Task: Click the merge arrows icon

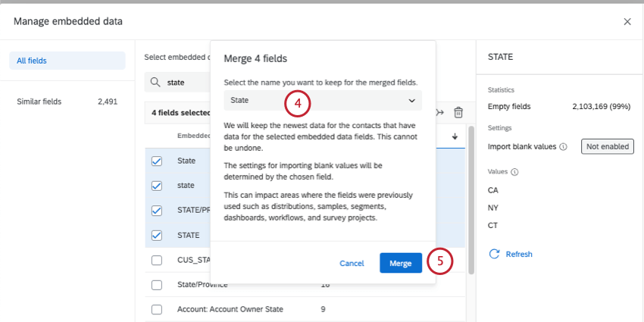Action: point(441,113)
